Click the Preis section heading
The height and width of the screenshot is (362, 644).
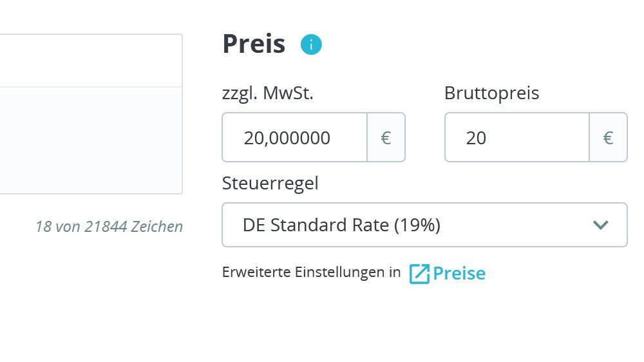click(254, 44)
